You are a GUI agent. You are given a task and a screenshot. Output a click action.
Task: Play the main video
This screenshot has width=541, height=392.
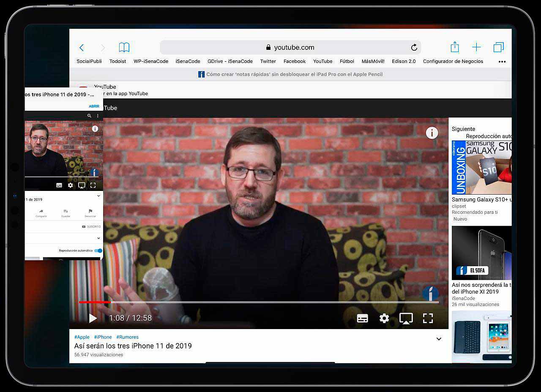click(93, 318)
